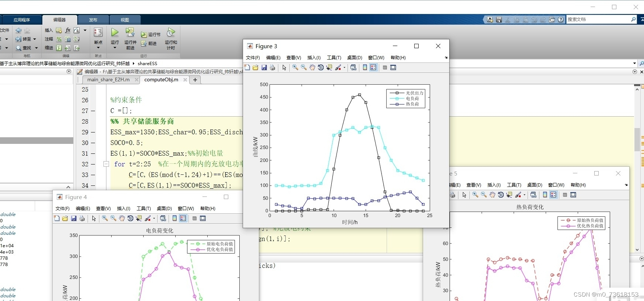
Task: Switch to the 视图 ribbon tab
Action: tap(125, 20)
